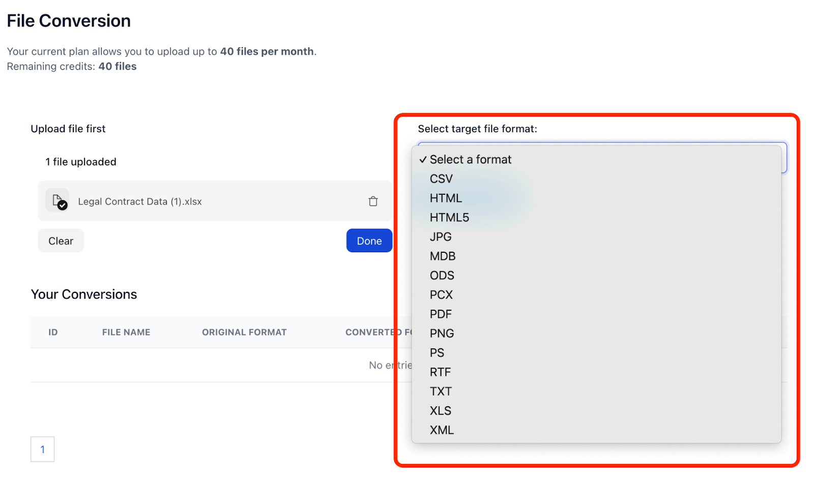Select PS from the format list
This screenshot has width=814, height=504.
tap(437, 353)
